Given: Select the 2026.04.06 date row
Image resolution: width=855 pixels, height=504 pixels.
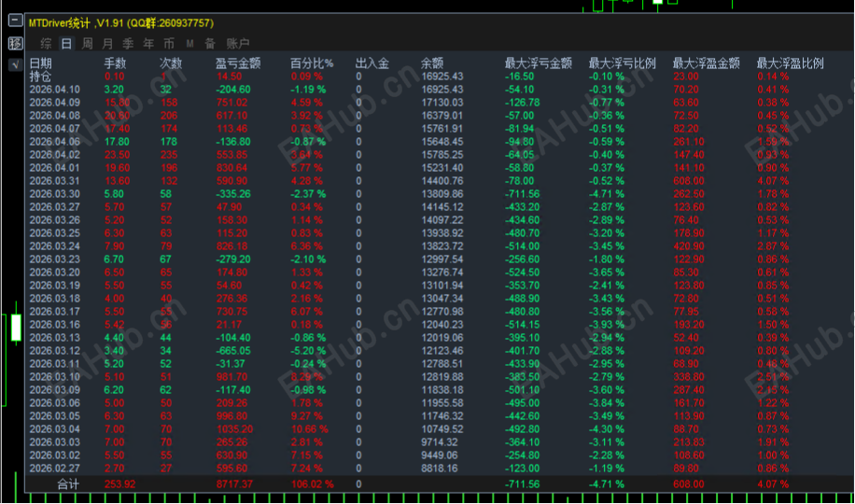Looking at the screenshot, I should [54, 142].
